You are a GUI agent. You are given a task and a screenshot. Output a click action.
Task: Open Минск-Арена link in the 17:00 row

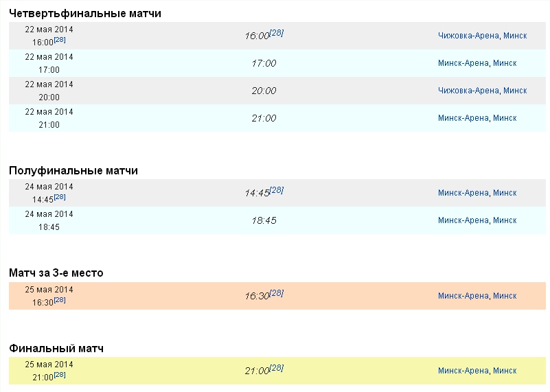click(463, 63)
